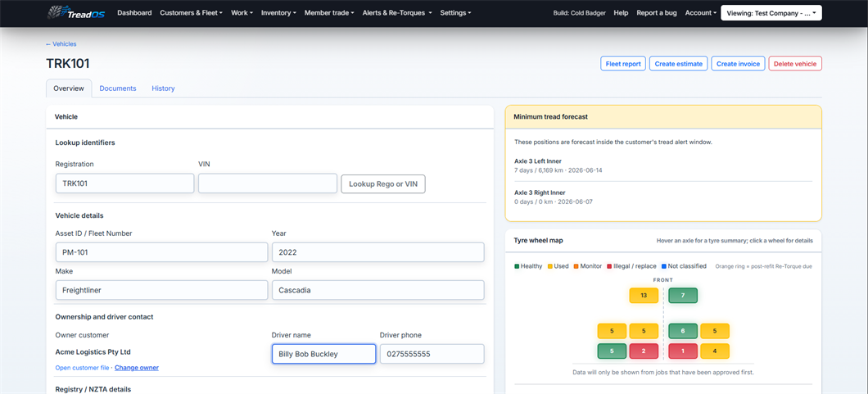The width and height of the screenshot is (868, 394).
Task: Open the Settings dropdown
Action: pos(455,13)
